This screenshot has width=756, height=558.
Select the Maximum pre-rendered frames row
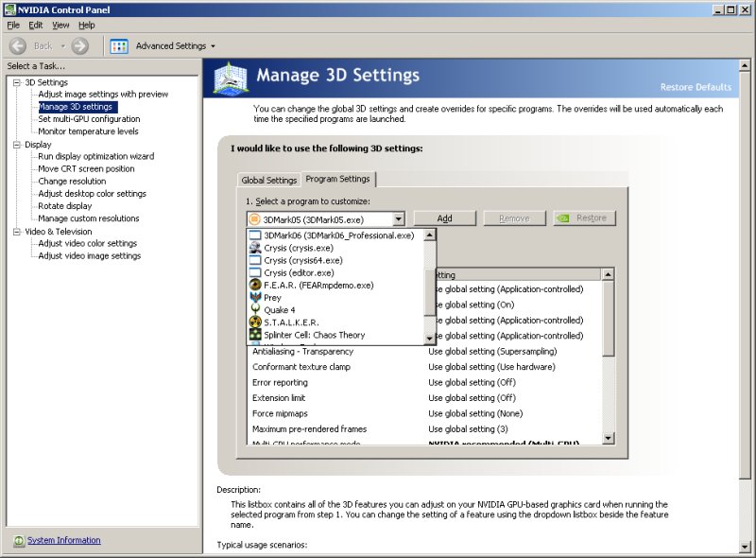click(x=424, y=428)
